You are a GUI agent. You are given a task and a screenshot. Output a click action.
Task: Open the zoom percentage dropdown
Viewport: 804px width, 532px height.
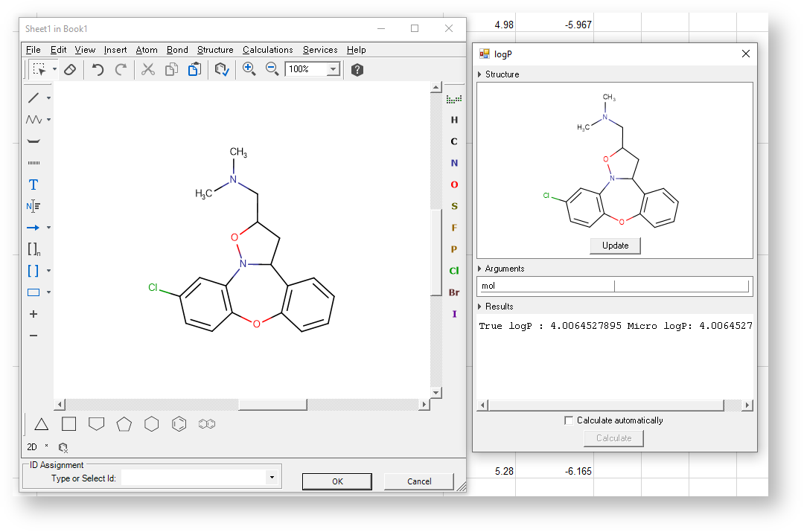click(x=333, y=69)
